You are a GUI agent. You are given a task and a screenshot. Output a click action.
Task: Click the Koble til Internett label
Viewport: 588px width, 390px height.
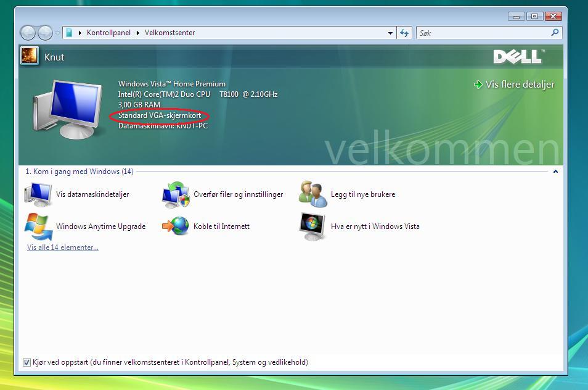coord(222,226)
